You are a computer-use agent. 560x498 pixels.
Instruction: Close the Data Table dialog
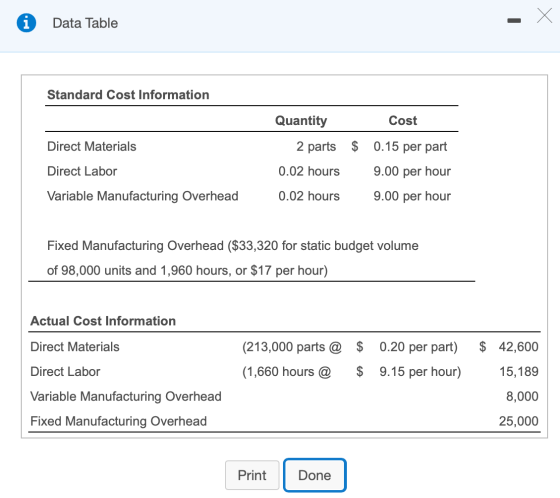[x=544, y=16]
